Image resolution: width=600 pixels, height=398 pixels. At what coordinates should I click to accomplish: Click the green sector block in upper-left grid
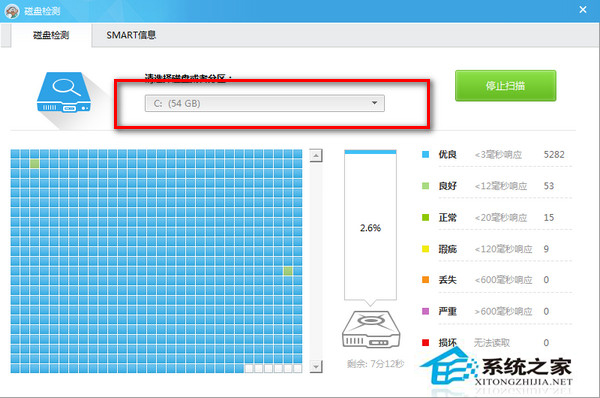34,164
